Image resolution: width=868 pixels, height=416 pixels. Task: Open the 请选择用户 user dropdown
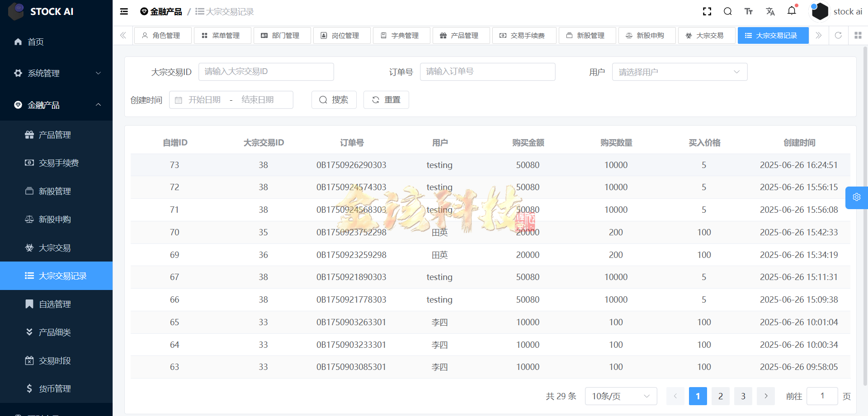[x=679, y=71]
